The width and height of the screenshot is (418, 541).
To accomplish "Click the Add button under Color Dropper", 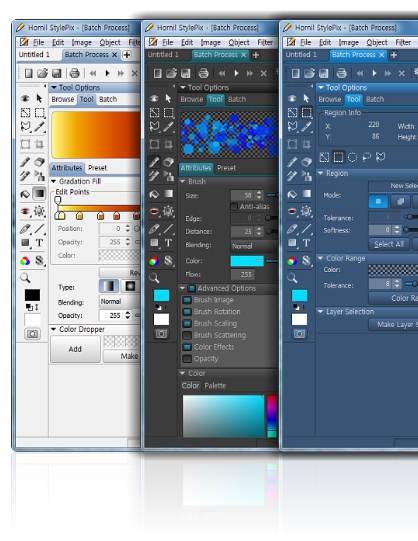I will pyautogui.click(x=75, y=349).
